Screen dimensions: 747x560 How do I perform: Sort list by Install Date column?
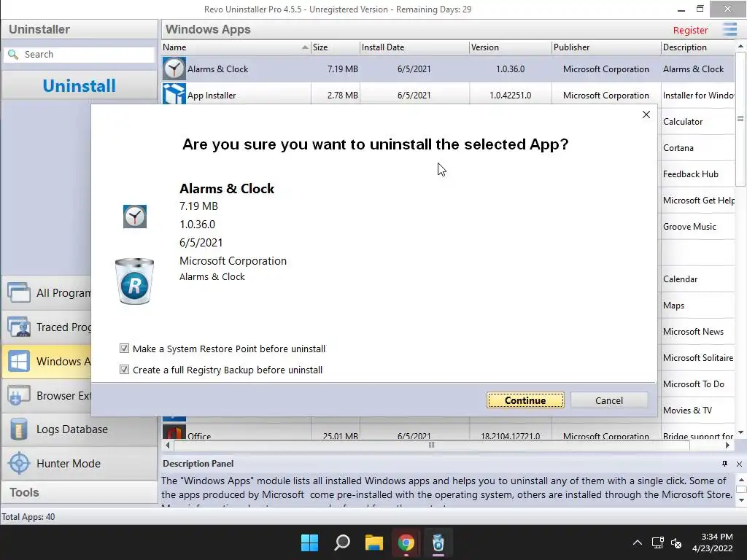pos(414,47)
